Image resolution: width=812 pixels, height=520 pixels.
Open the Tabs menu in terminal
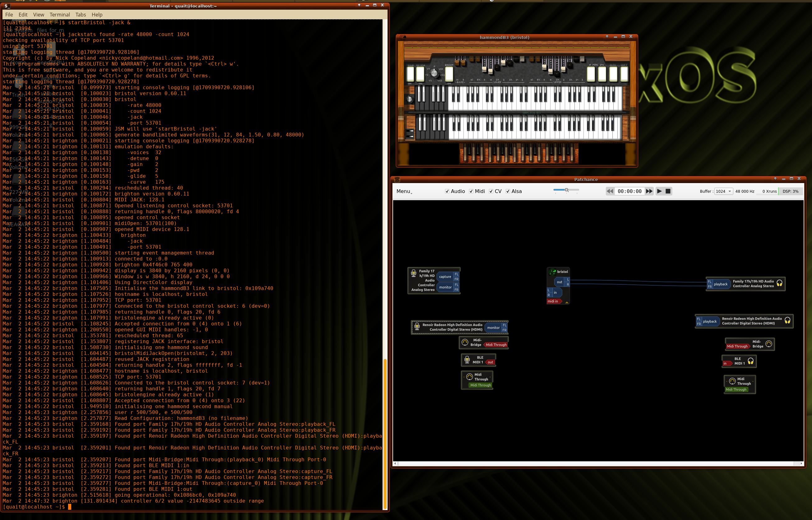point(80,15)
